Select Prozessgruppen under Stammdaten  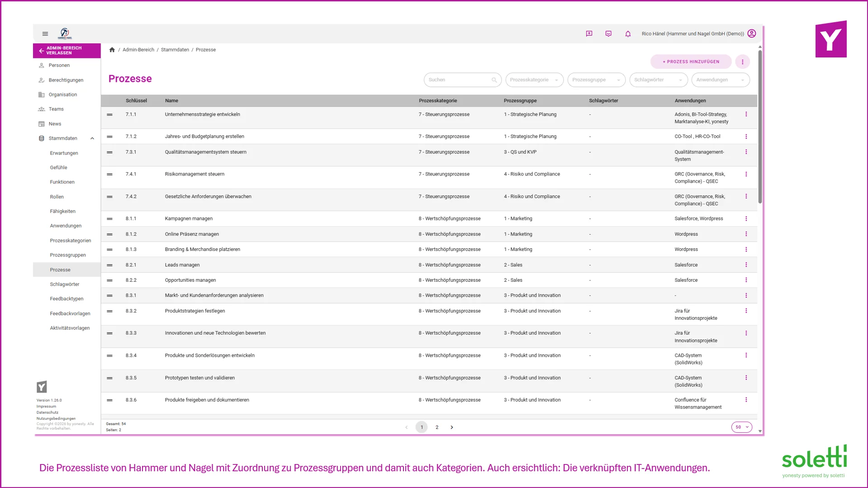68,255
